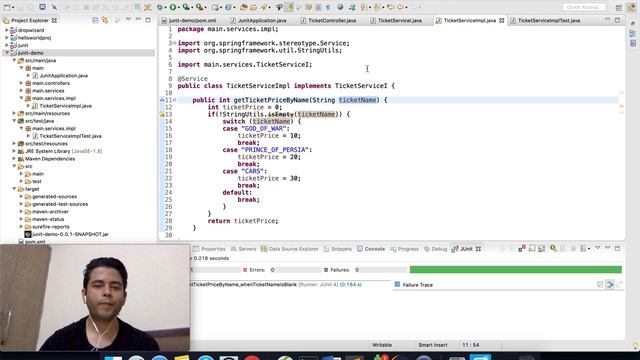Click cursor position 11 : 54 status
Image resolution: width=640 pixels, height=360 pixels.
tap(471, 345)
